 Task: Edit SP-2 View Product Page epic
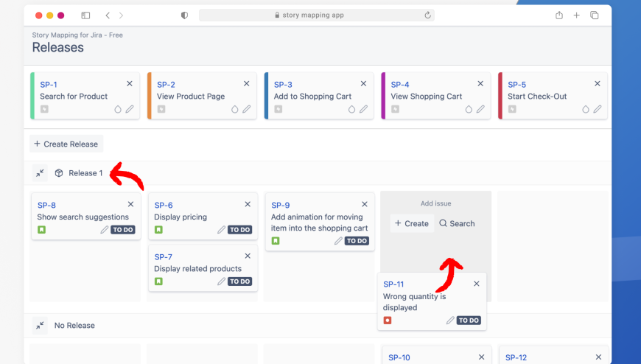[247, 109]
